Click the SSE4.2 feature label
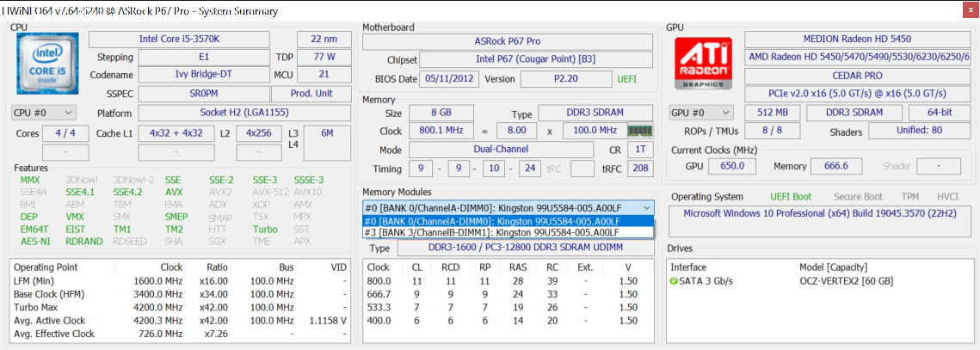Image resolution: width=980 pixels, height=350 pixels. 128,192
